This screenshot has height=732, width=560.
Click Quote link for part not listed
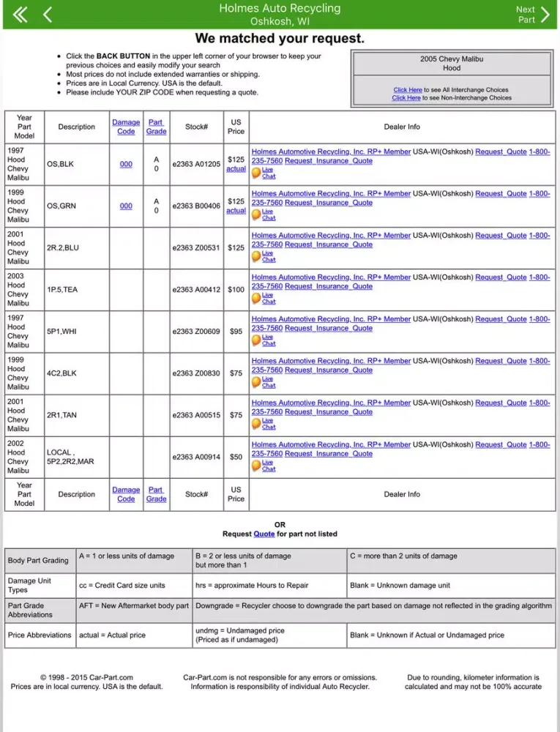[264, 534]
